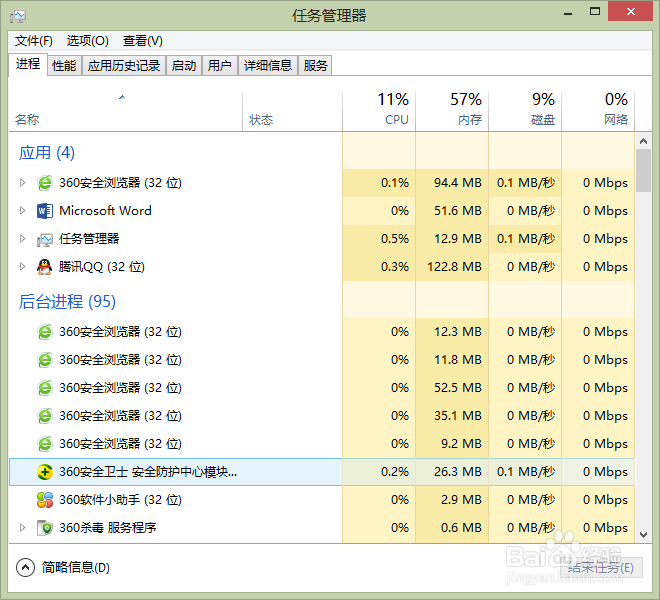Open the 选项(O) menu
This screenshot has height=600, width=660.
(x=88, y=41)
